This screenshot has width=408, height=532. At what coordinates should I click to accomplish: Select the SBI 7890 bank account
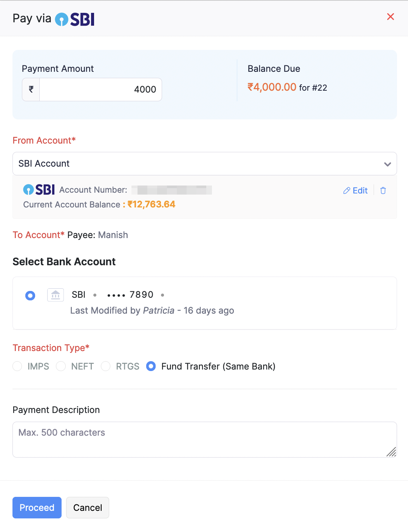[x=30, y=295]
